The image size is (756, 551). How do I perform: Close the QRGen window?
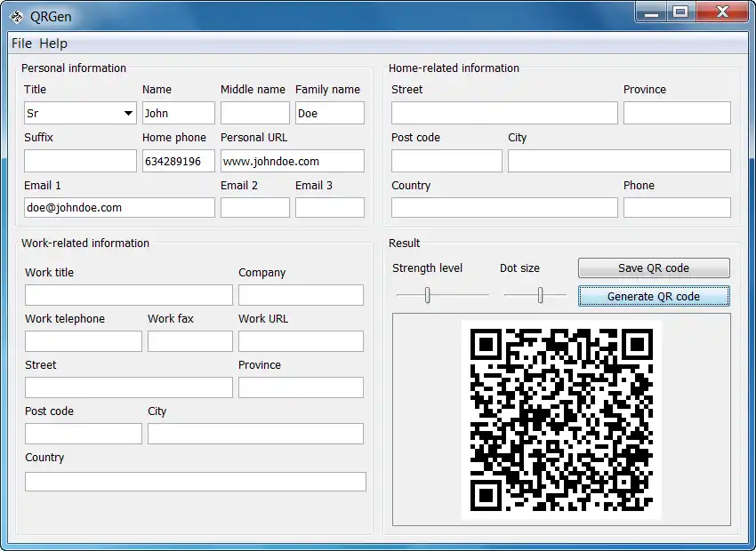click(x=722, y=12)
